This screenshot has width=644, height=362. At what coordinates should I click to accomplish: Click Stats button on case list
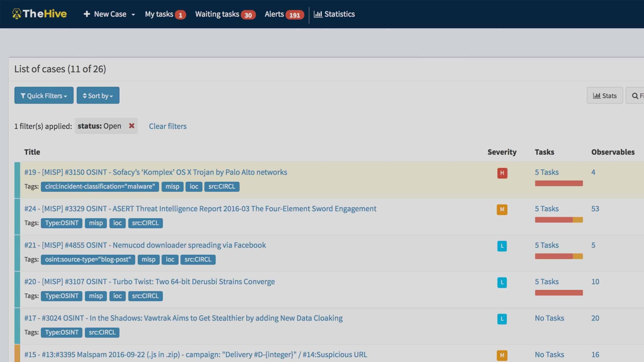(605, 95)
